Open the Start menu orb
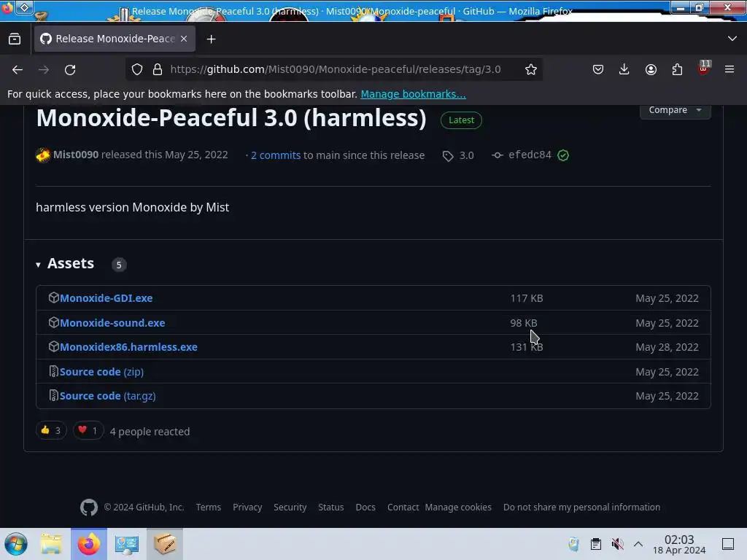This screenshot has height=560, width=747. pos(16,544)
